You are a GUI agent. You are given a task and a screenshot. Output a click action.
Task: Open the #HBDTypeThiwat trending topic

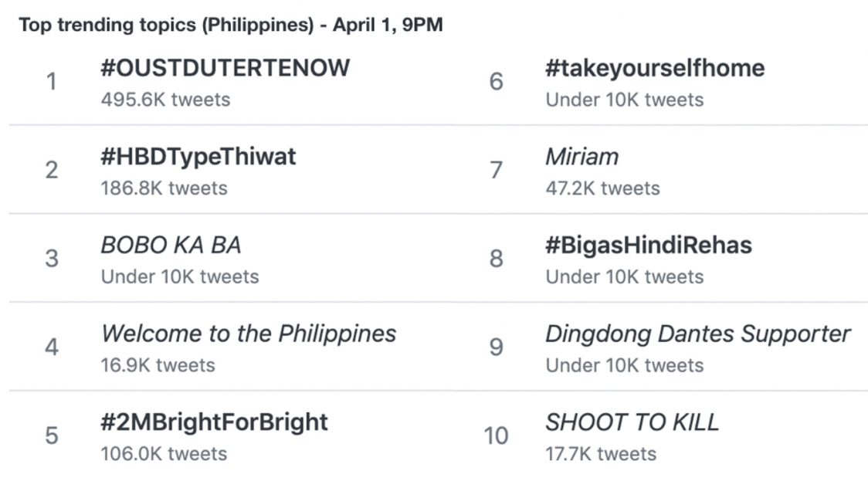pos(198,158)
